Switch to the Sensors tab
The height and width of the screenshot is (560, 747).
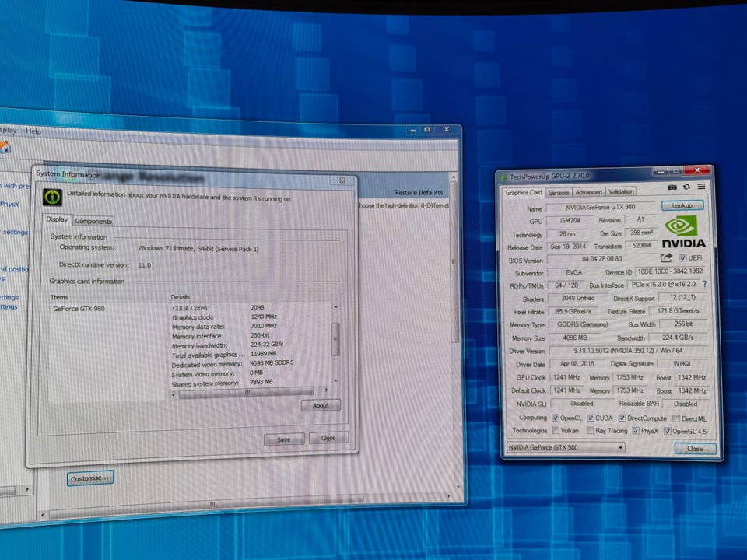point(559,192)
